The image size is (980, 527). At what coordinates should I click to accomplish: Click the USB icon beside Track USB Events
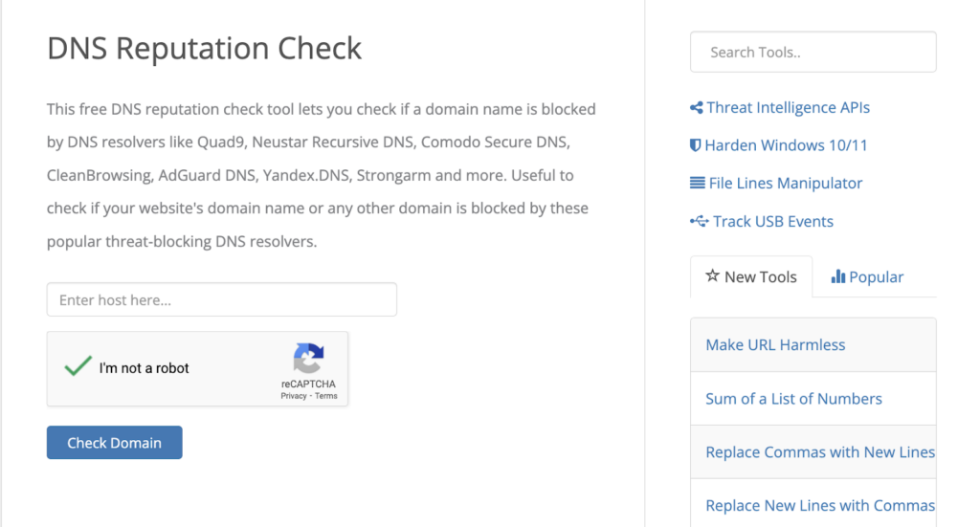point(699,221)
